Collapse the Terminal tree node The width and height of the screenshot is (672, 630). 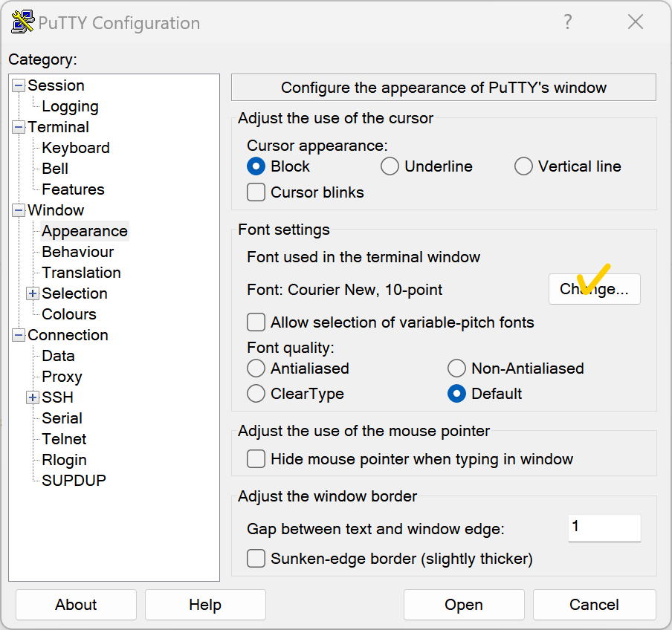tap(19, 127)
